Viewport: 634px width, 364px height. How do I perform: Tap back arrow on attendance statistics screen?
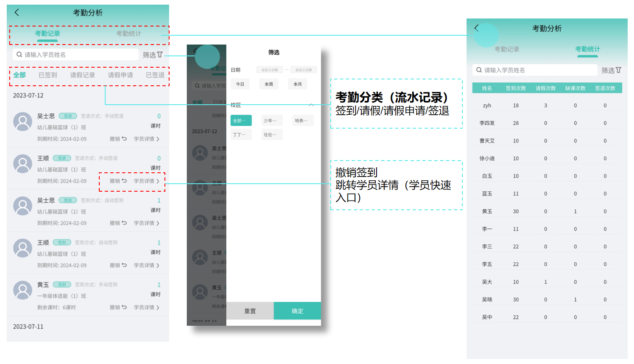(476, 28)
